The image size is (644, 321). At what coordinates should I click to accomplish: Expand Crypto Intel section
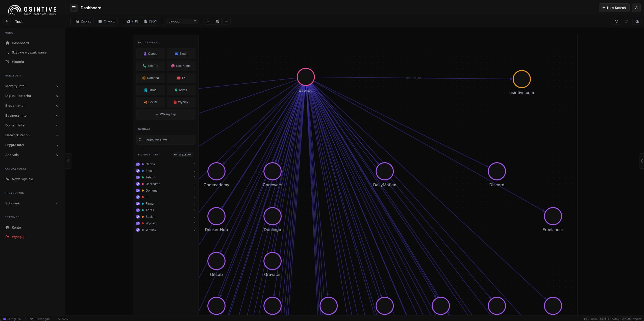point(32,145)
